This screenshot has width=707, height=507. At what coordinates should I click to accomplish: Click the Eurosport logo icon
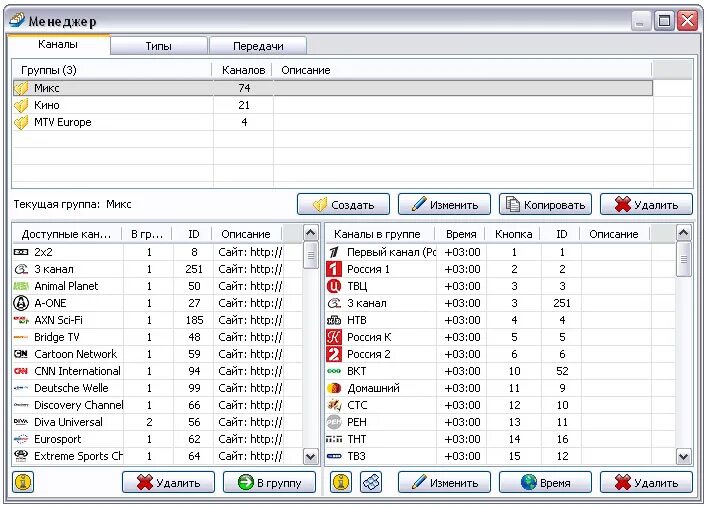[x=21, y=439]
